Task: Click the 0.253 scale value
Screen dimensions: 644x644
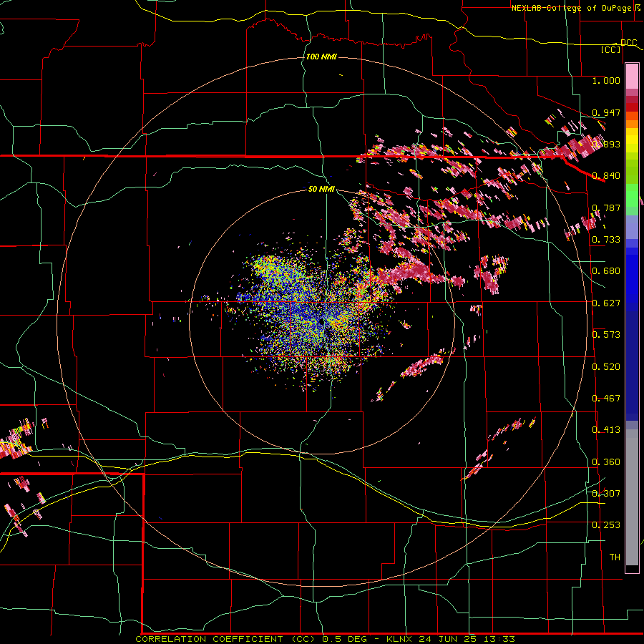Action: pyautogui.click(x=606, y=525)
